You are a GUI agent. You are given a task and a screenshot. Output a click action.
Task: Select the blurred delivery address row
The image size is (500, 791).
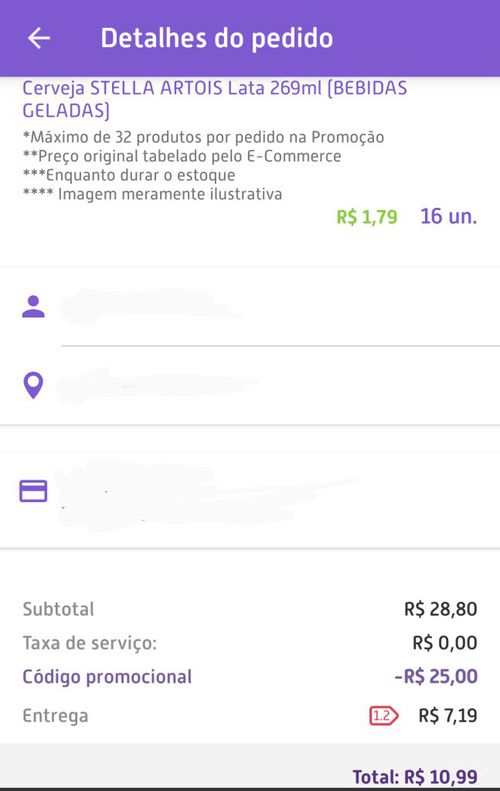[x=252, y=386]
